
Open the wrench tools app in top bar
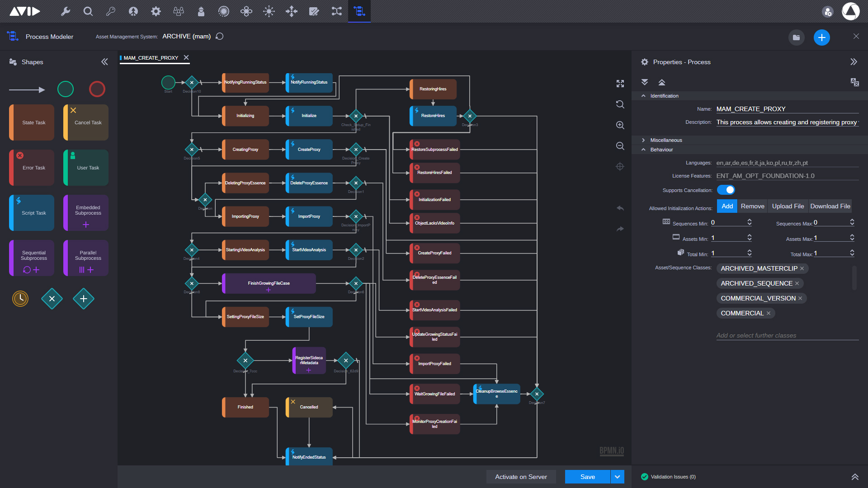point(66,11)
